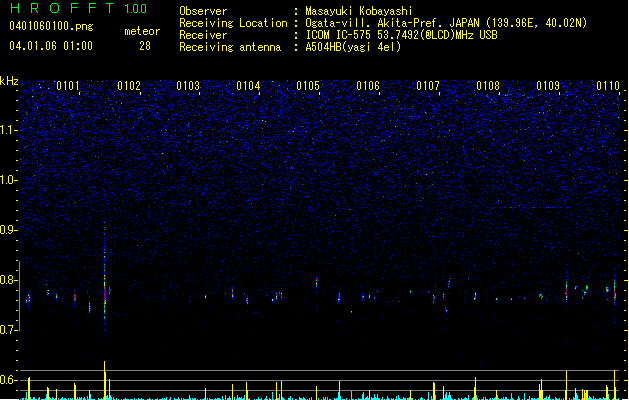Click the meteor count 28
Screen dimensions: 629x400
coord(145,46)
